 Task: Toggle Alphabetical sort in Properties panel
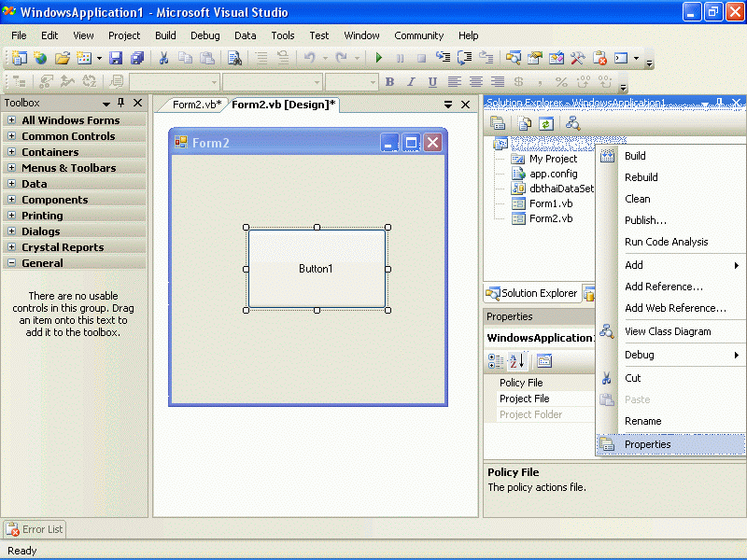517,361
